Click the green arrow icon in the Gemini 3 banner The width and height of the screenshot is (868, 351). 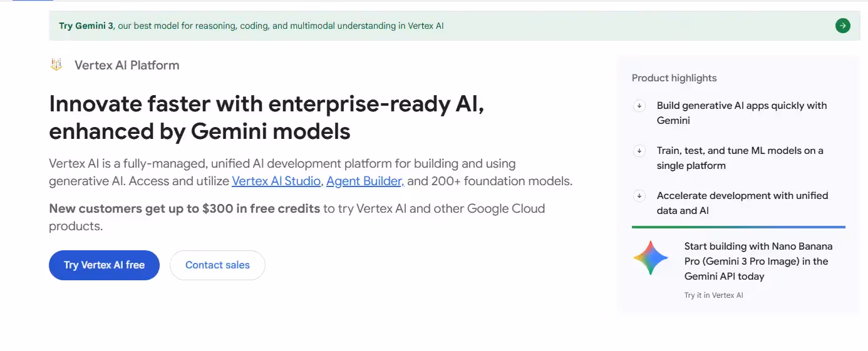click(842, 26)
